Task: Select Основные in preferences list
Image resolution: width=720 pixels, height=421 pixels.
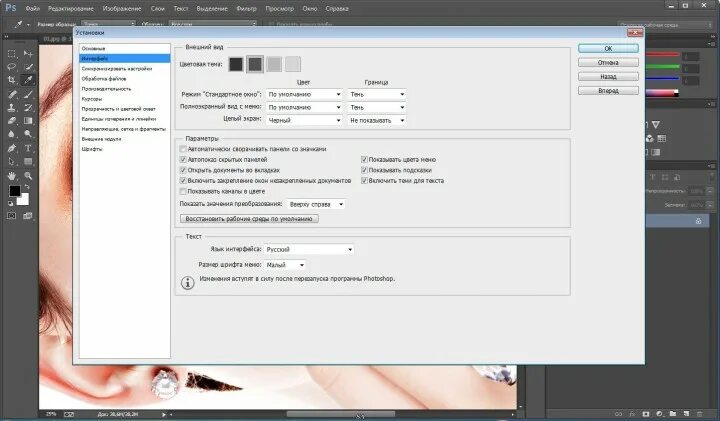Action: [124, 48]
